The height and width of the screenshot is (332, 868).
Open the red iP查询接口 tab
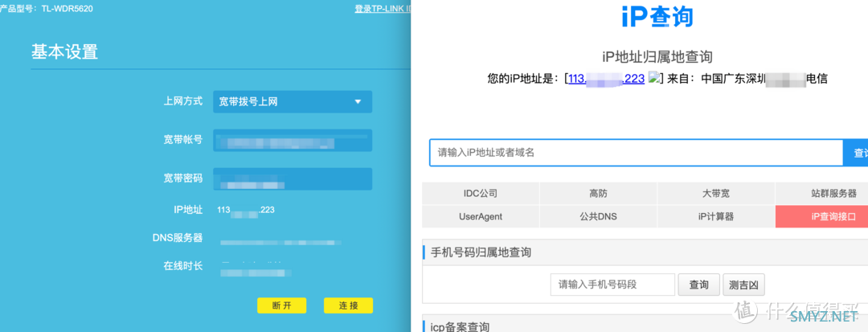[822, 216]
